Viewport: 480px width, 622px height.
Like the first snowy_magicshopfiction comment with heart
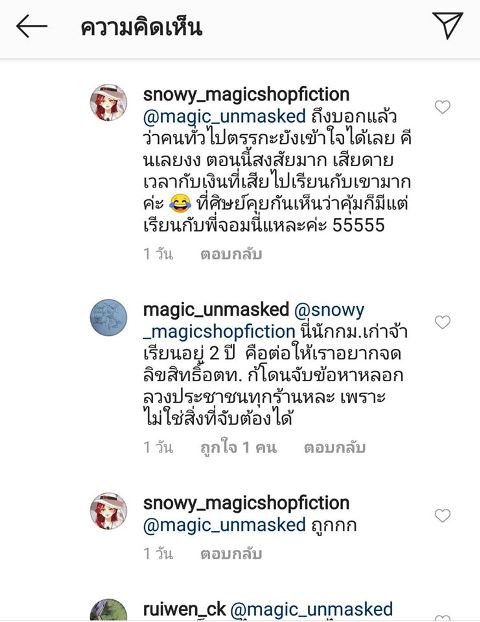coord(442,107)
